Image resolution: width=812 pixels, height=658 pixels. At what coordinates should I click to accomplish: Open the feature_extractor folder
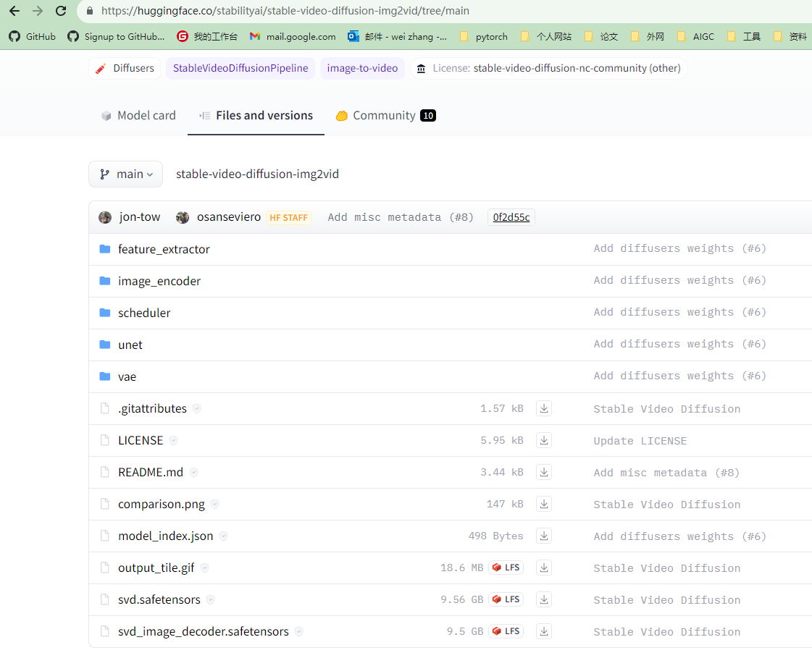[164, 249]
